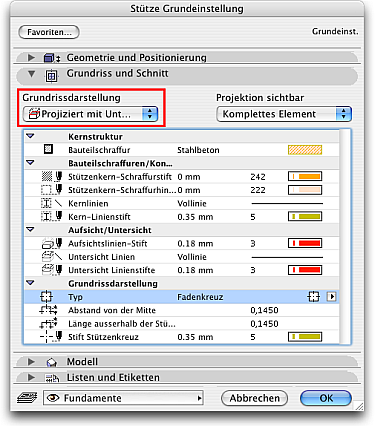Screen dimensions: 375x426
Task: Collapse the Aufsicht/Untersicht group
Action: click(x=30, y=229)
